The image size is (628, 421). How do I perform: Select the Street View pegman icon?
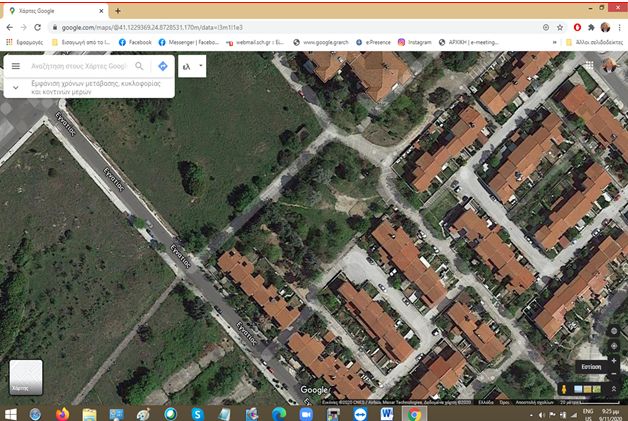click(565, 388)
